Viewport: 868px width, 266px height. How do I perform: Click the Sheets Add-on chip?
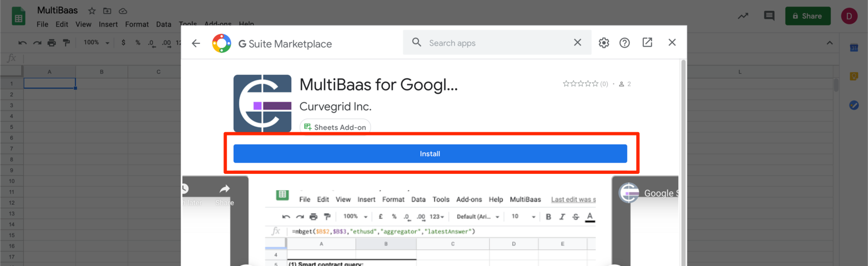[335, 127]
